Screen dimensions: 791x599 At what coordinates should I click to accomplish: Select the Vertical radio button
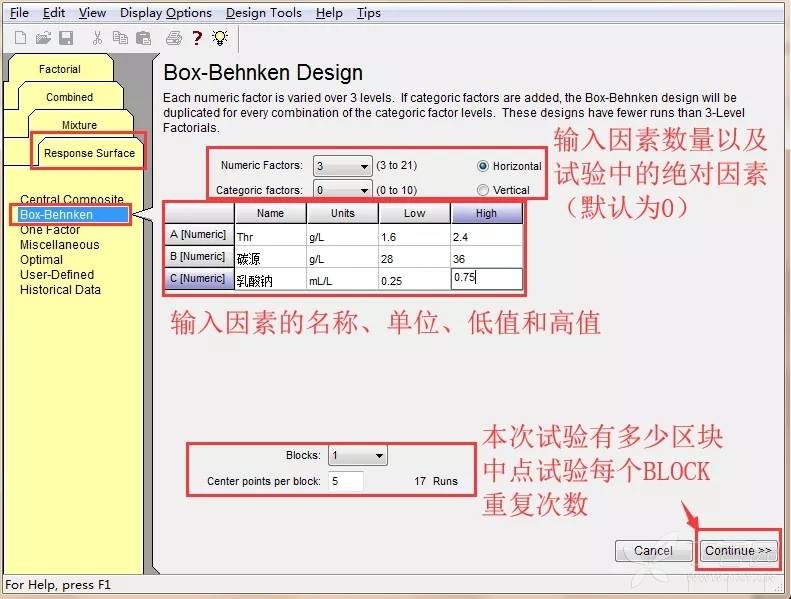point(483,190)
